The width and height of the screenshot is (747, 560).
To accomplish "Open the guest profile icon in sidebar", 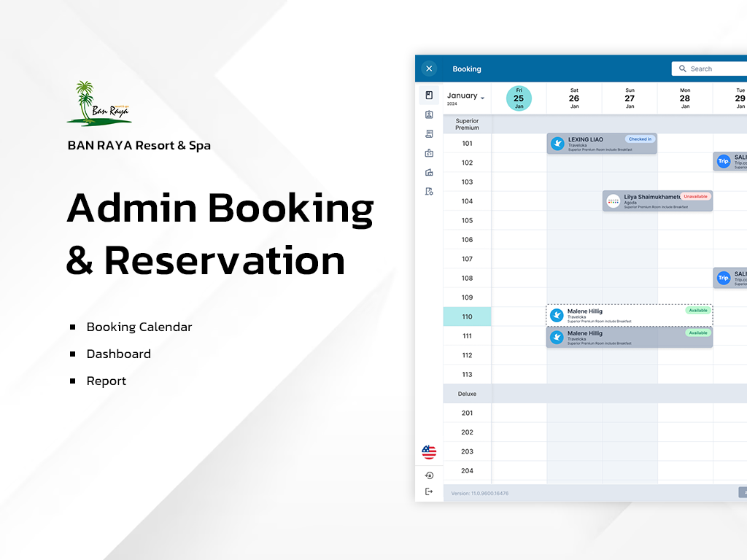I will point(429,114).
